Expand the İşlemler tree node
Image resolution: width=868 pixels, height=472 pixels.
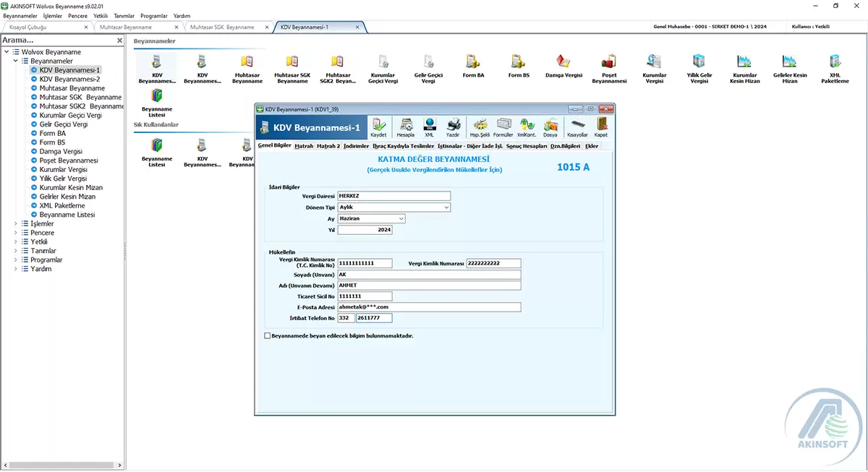16,224
